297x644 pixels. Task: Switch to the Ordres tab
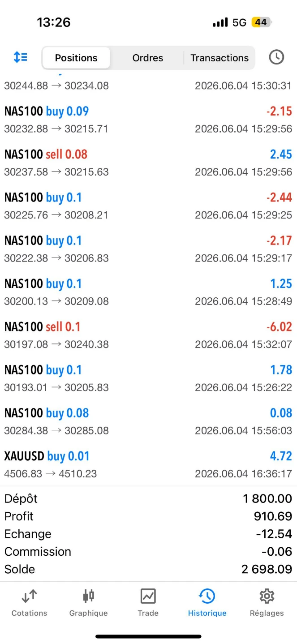click(148, 58)
